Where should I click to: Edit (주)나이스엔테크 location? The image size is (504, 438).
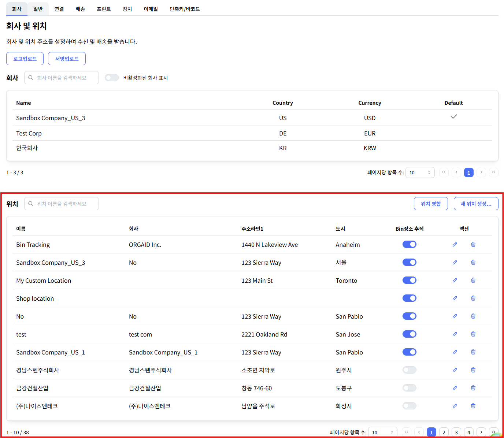(x=455, y=406)
